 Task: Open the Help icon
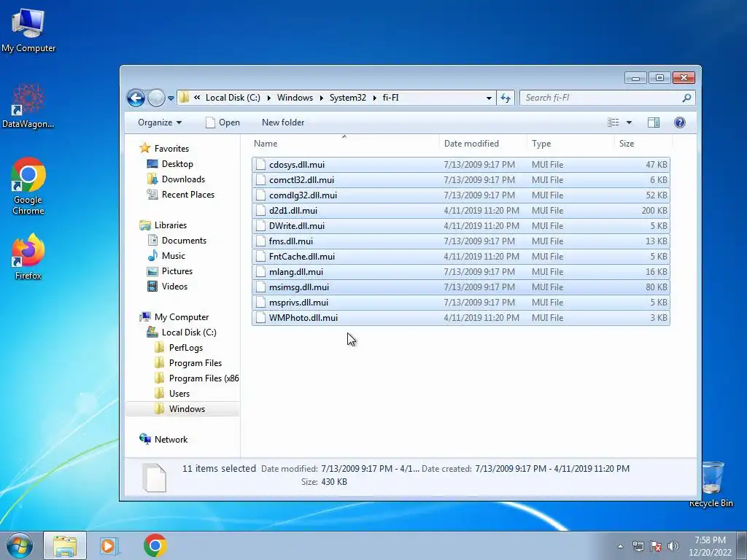coord(680,122)
